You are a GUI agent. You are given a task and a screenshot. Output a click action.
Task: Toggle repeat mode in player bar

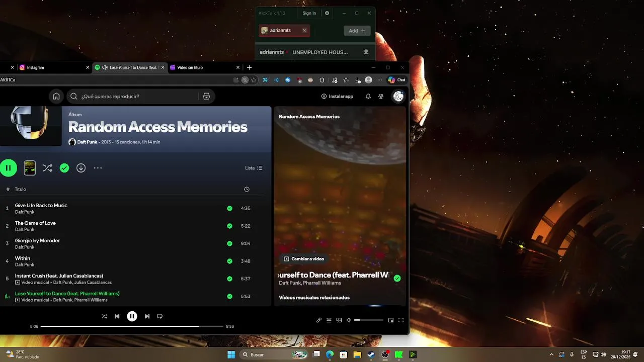coord(159,316)
